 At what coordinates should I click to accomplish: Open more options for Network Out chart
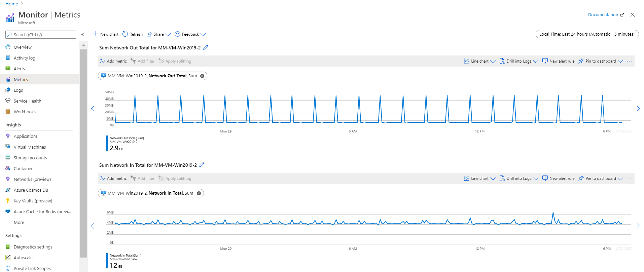click(630, 62)
